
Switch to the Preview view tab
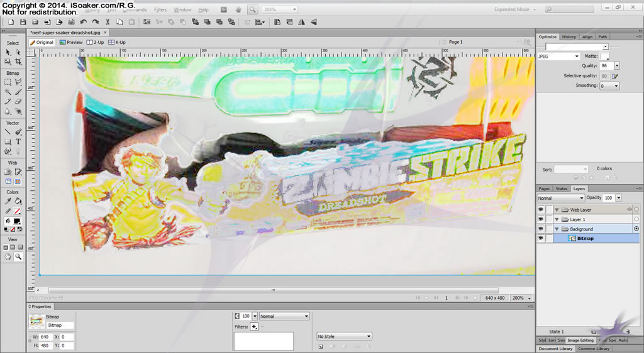(x=70, y=42)
